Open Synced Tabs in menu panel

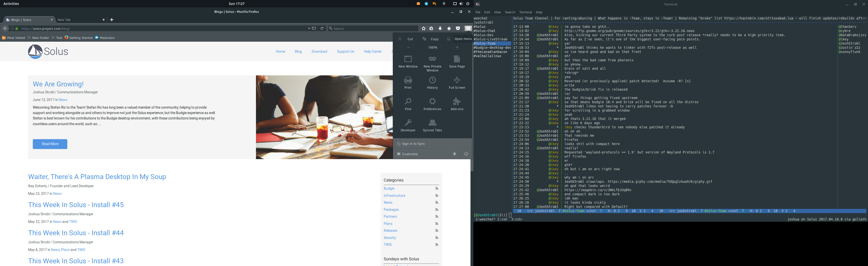(432, 126)
